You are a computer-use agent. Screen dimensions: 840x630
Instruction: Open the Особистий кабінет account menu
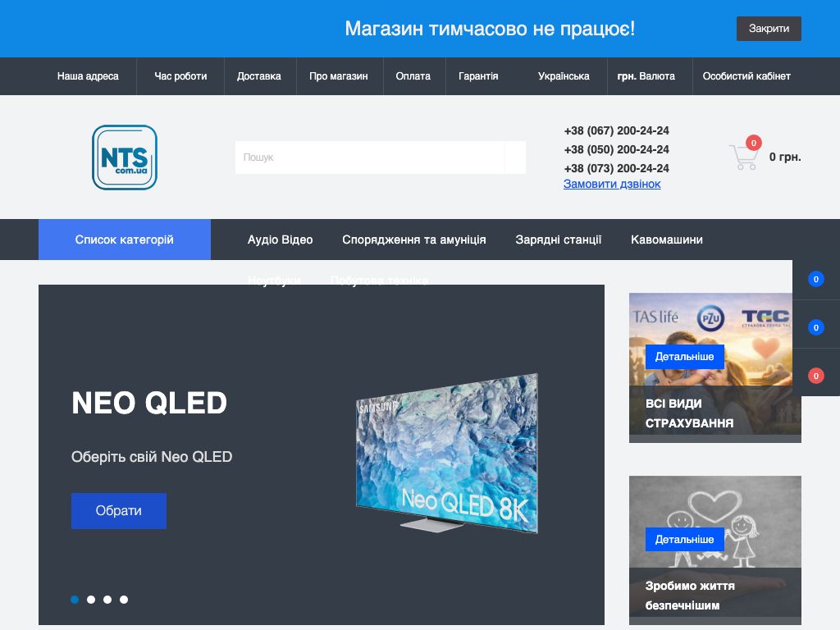[x=746, y=76]
